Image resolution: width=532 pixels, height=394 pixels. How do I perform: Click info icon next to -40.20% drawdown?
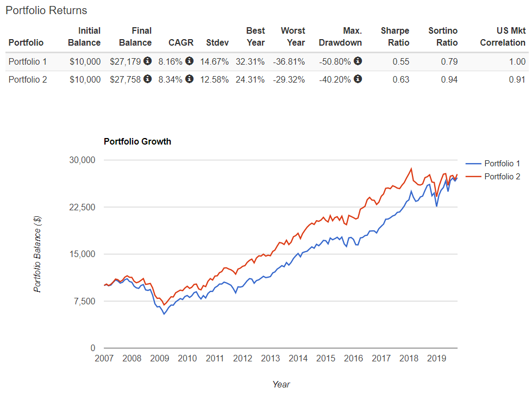point(358,79)
